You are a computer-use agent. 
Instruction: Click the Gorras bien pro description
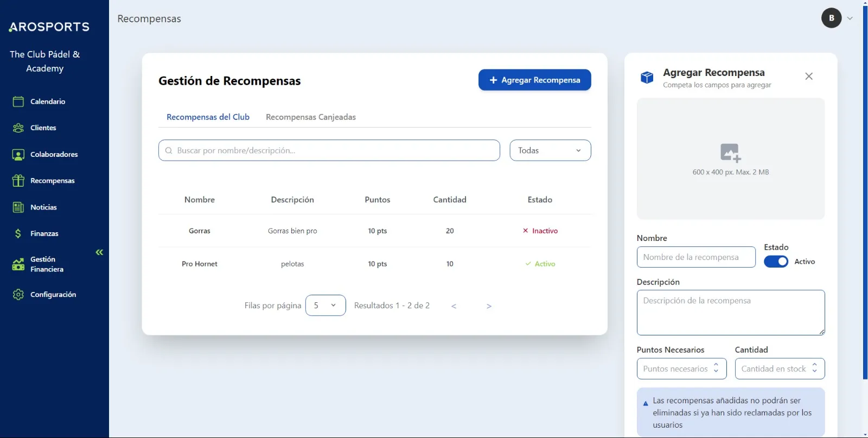coord(292,231)
